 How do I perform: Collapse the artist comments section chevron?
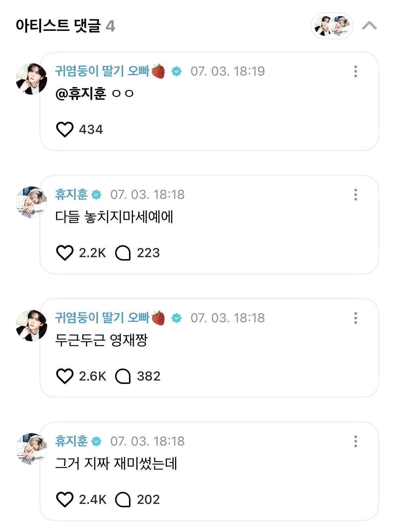click(x=369, y=26)
